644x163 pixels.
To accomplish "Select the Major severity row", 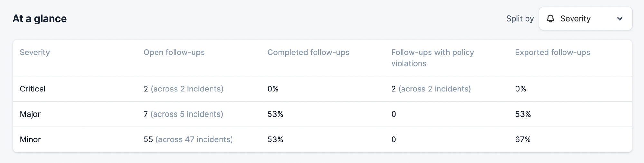I will [x=30, y=114].
